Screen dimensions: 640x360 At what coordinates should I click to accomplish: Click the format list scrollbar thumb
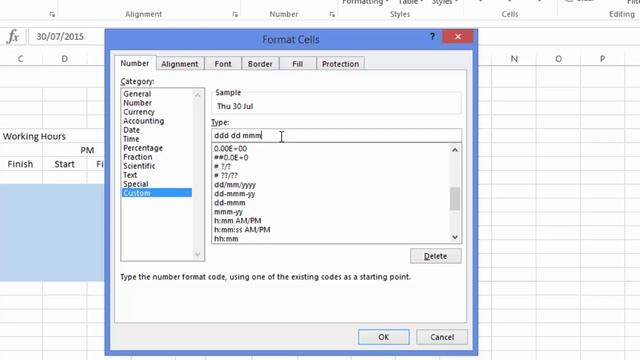(x=455, y=199)
